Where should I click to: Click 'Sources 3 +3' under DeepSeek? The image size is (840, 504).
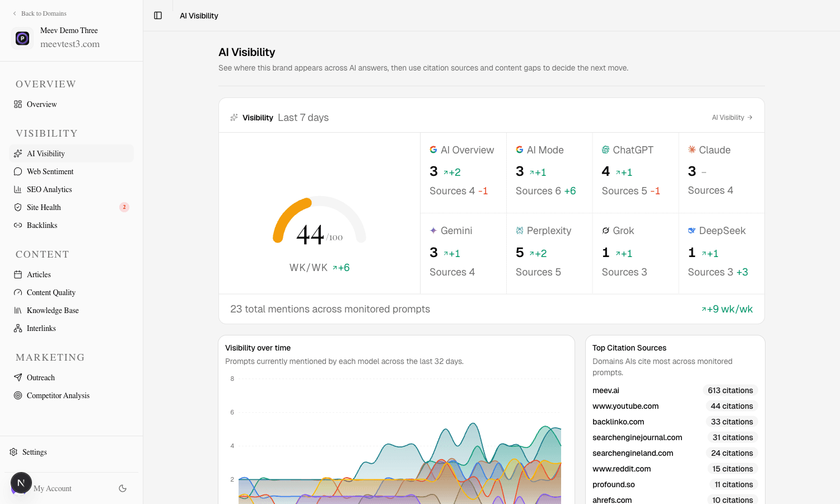point(718,272)
